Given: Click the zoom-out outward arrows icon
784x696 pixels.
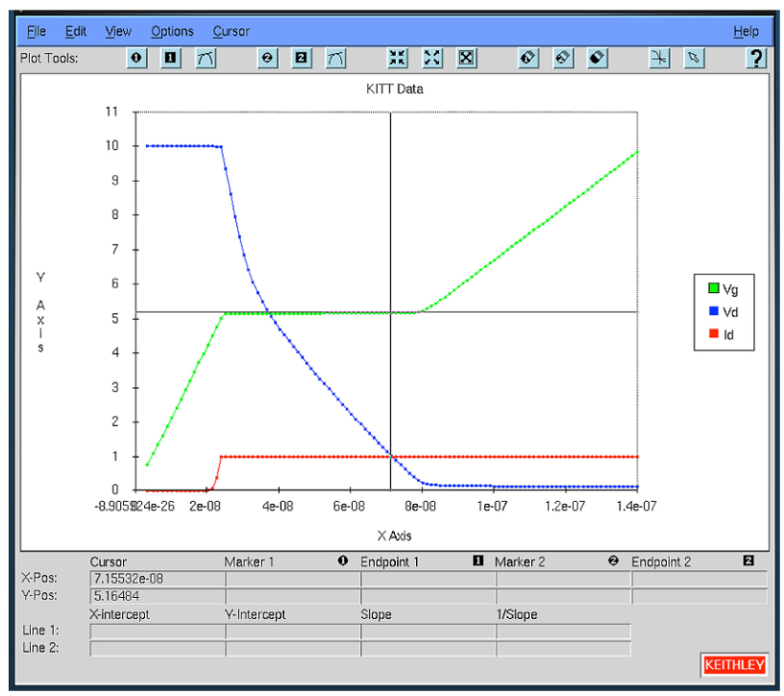Looking at the screenshot, I should [x=432, y=59].
